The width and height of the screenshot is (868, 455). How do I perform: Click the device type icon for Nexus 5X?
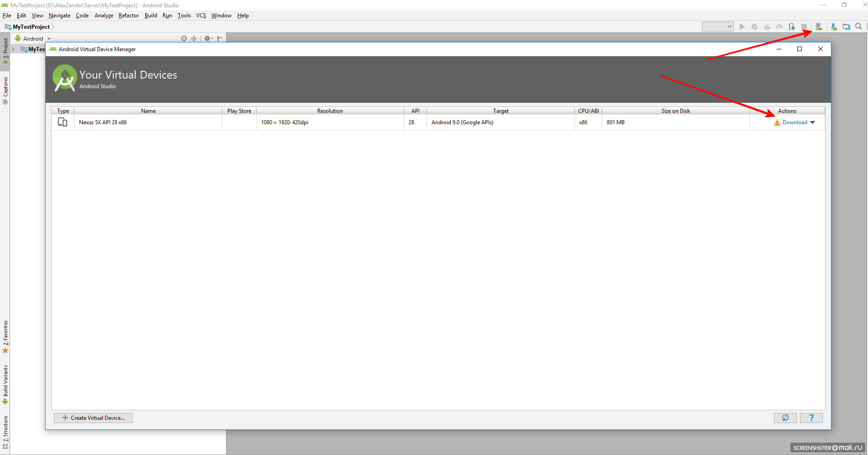coord(63,122)
